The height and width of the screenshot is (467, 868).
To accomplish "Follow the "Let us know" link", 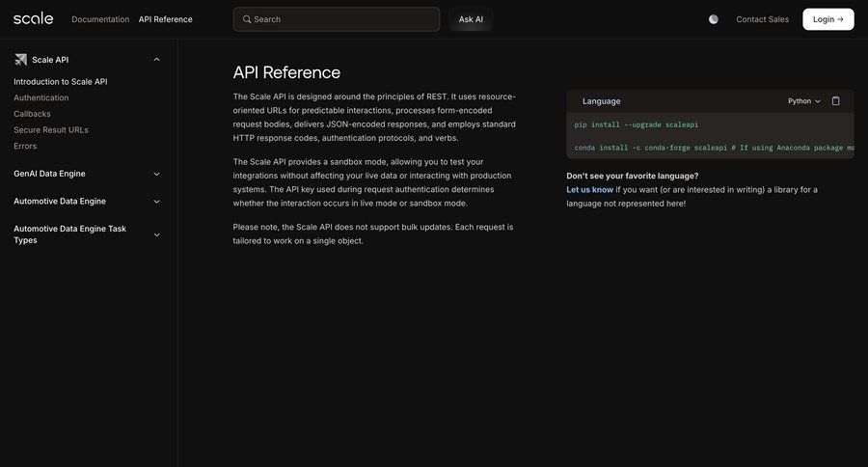I will point(589,190).
